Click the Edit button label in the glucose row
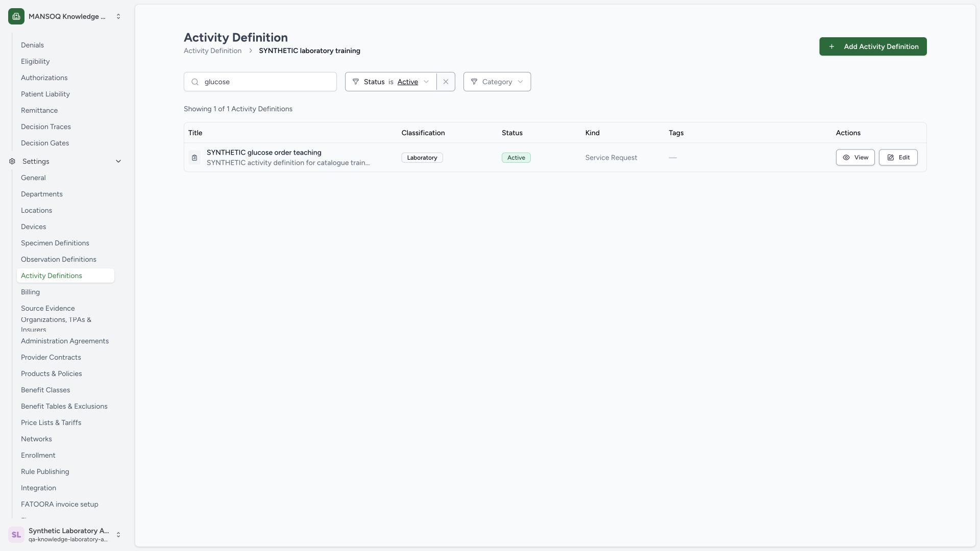Viewport: 980px width, 551px height. coord(904,158)
